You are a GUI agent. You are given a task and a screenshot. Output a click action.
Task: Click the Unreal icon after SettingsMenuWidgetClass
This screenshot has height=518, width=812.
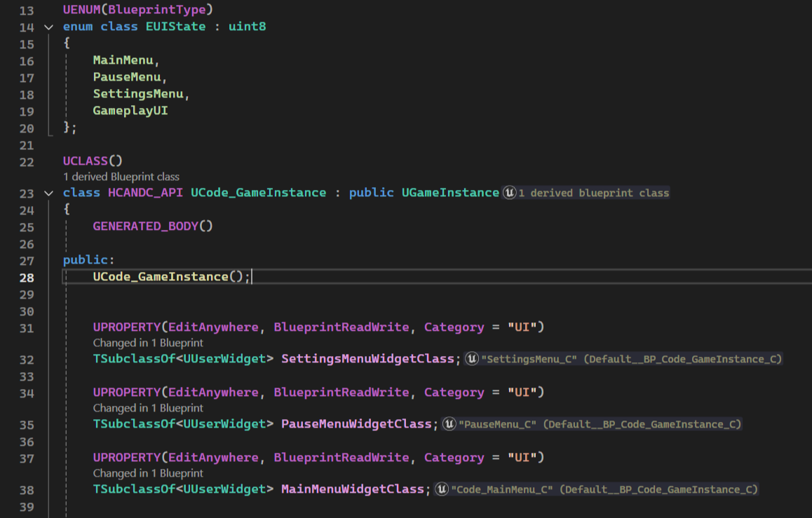tap(472, 359)
